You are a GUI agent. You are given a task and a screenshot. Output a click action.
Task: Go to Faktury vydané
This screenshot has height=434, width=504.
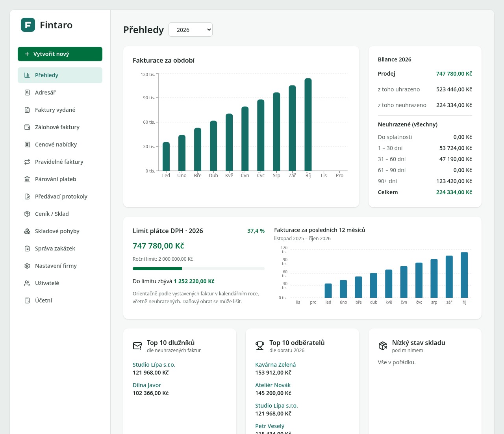(x=60, y=110)
